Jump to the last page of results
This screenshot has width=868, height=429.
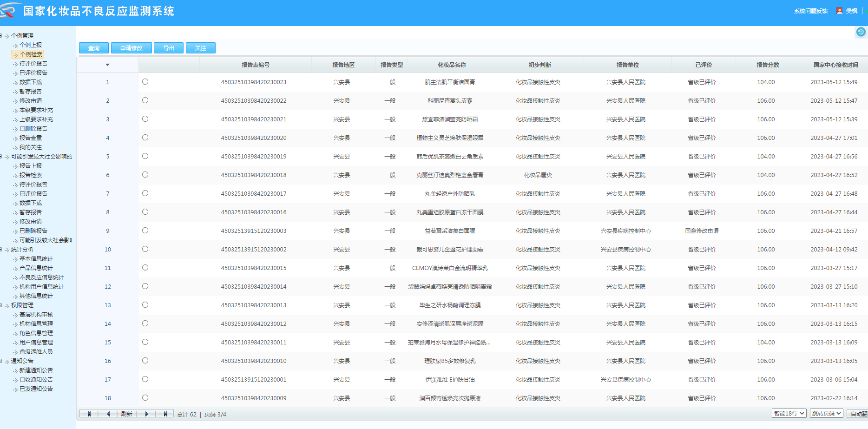coord(165,414)
